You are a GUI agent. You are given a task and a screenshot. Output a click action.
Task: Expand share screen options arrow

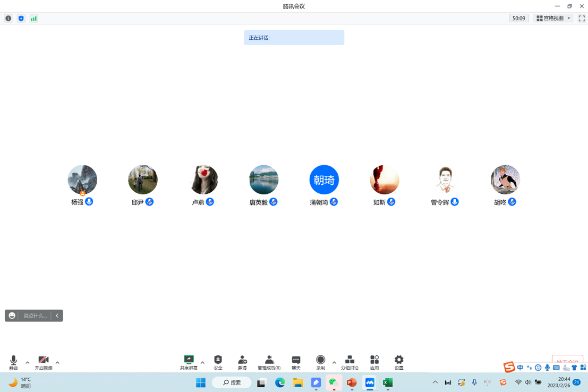point(202,363)
